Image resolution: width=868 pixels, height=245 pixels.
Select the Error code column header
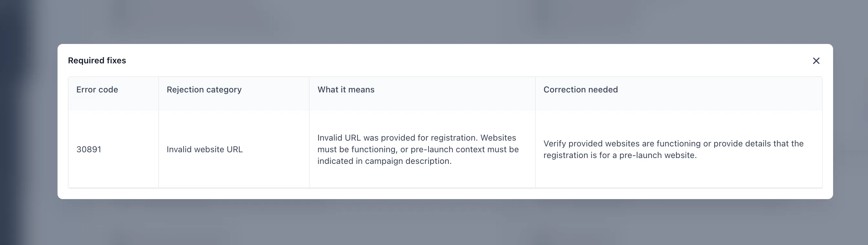point(97,90)
